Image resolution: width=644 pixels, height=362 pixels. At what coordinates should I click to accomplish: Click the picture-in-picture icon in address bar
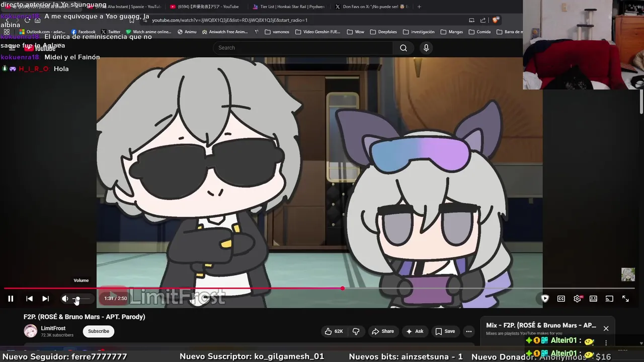point(471,20)
